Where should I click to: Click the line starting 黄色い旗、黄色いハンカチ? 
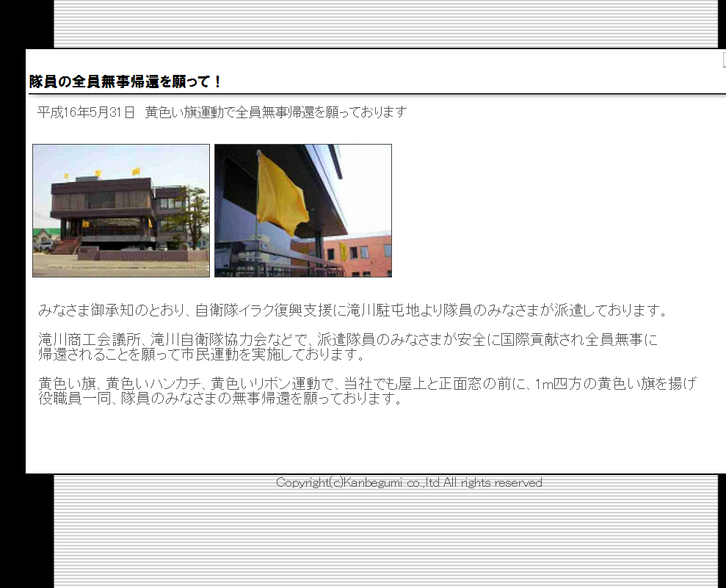(367, 383)
